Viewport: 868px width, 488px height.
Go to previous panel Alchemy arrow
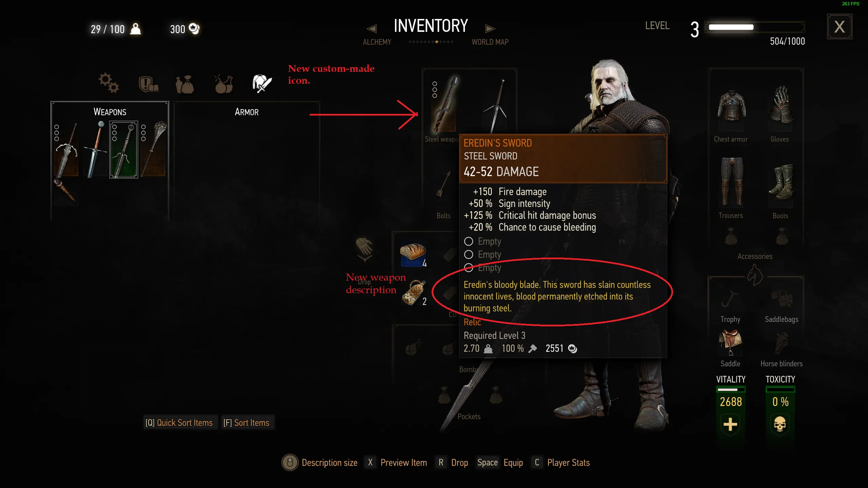(x=372, y=29)
